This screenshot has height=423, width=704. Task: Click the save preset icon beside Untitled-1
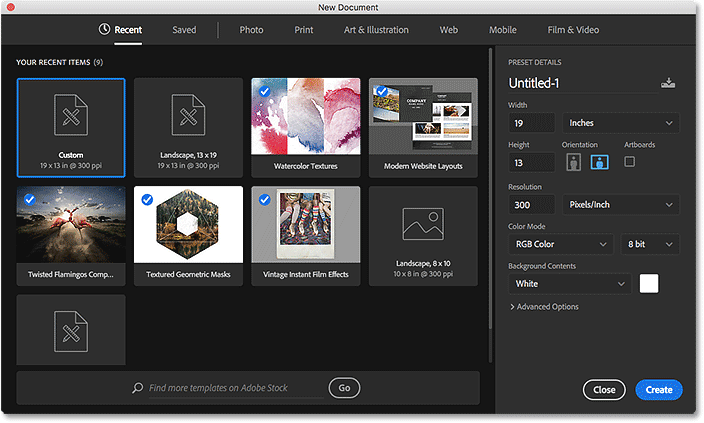(668, 83)
